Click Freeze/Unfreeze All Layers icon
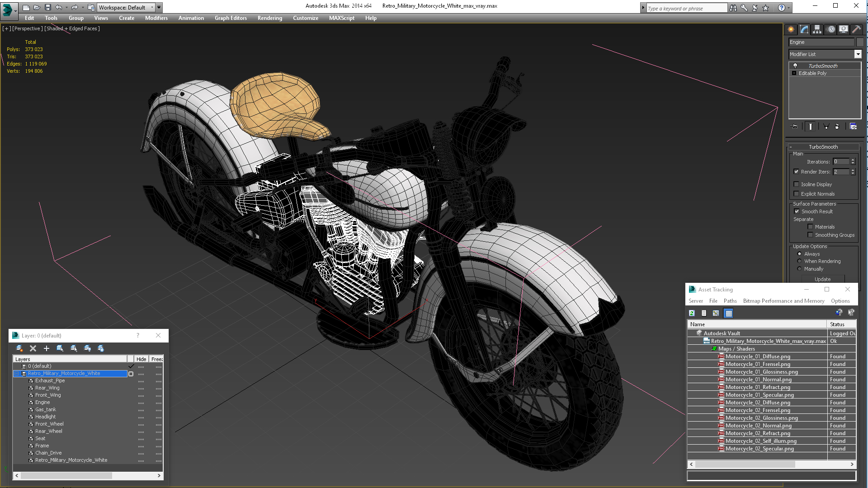Screen dimensions: 868x488 click(x=101, y=348)
